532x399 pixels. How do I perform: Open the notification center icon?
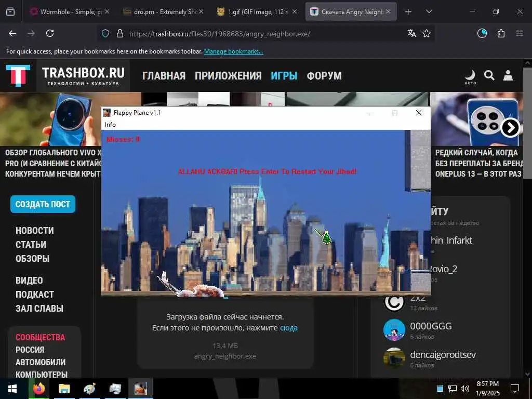coord(515,389)
